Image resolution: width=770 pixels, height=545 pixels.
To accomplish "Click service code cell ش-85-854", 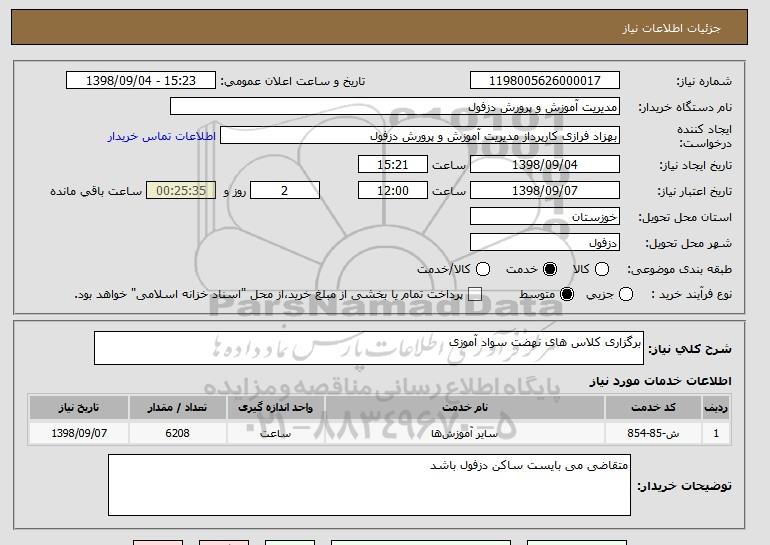I will point(653,433).
